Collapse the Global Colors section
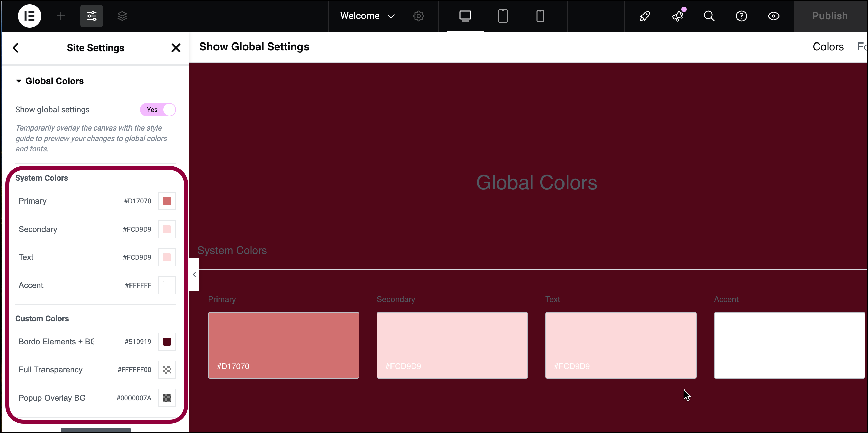This screenshot has width=868, height=433. click(x=50, y=81)
